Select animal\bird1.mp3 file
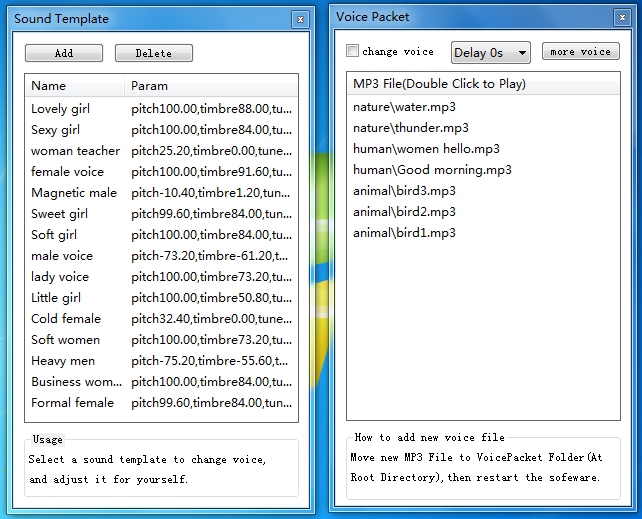 coord(483,233)
